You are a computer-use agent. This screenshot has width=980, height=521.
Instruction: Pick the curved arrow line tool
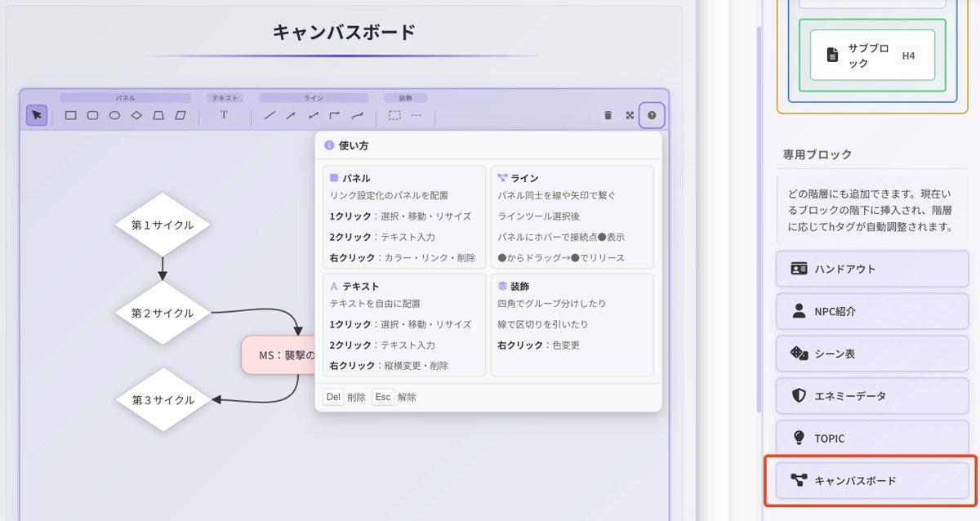[x=357, y=115]
